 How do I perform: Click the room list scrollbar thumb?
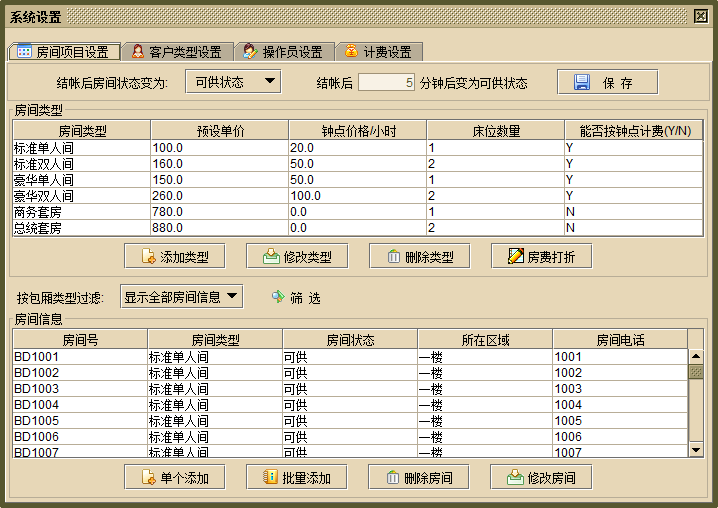coord(696,371)
